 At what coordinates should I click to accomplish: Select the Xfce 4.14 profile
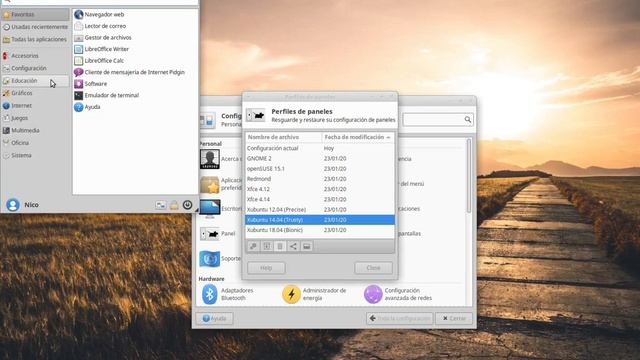pos(320,199)
